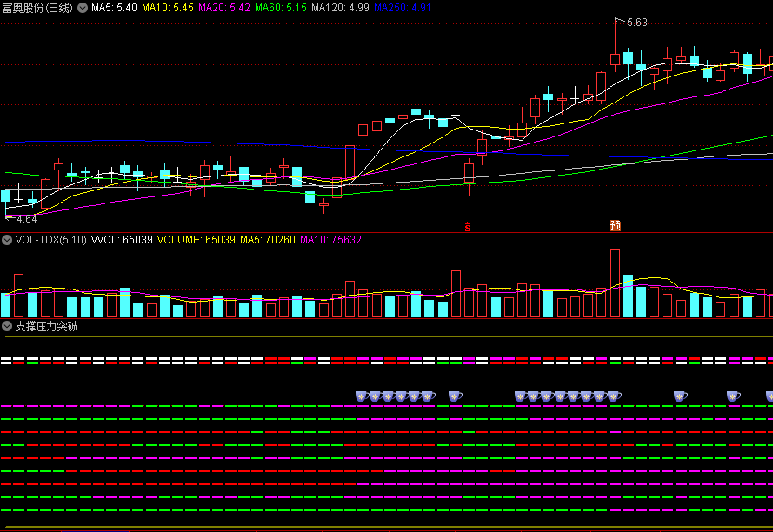Click the MA5: 5.40 price label

[114, 8]
